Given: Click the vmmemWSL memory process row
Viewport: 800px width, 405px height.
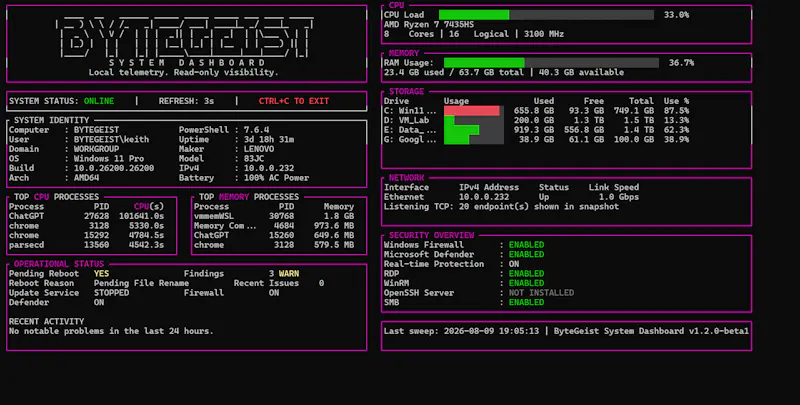Looking at the screenshot, I should (x=273, y=216).
